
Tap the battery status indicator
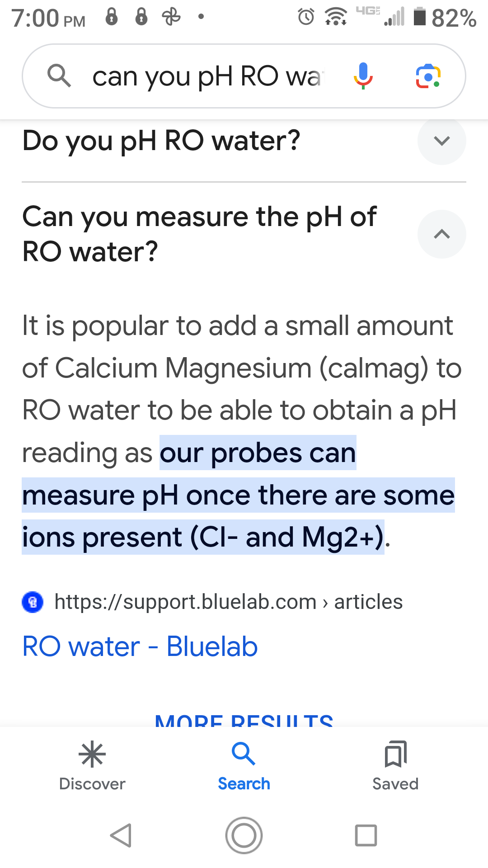[x=420, y=17]
